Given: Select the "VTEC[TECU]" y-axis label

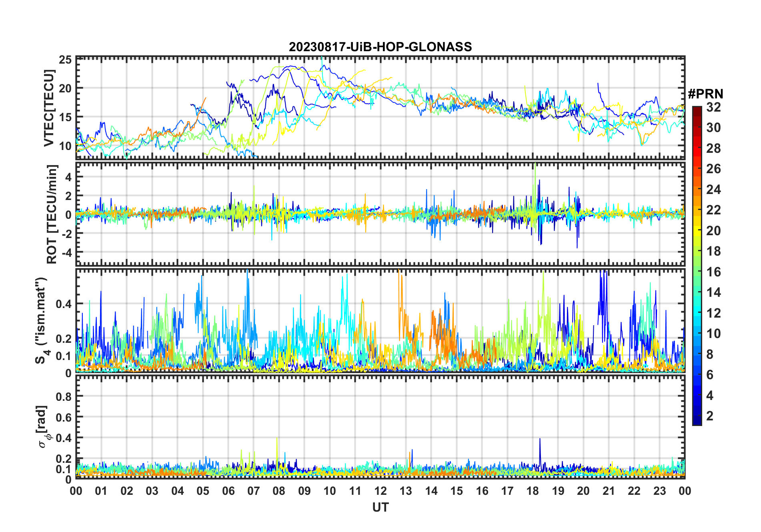Looking at the screenshot, I should coord(49,108).
